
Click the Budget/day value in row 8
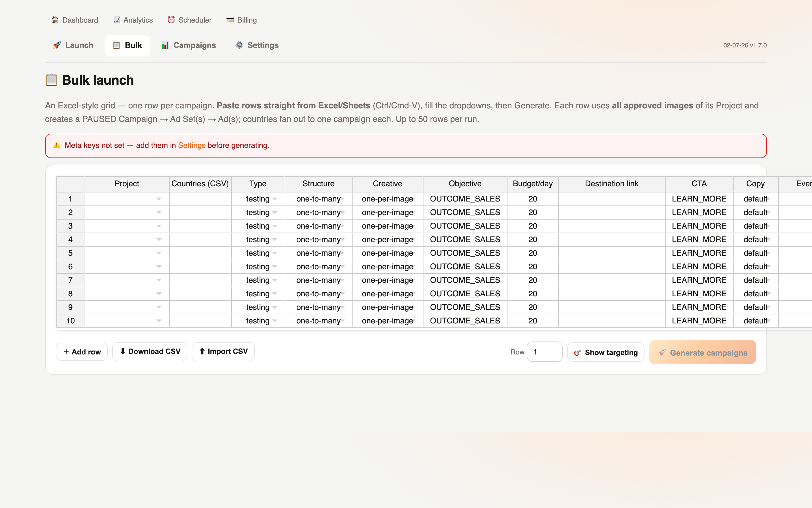(533, 294)
